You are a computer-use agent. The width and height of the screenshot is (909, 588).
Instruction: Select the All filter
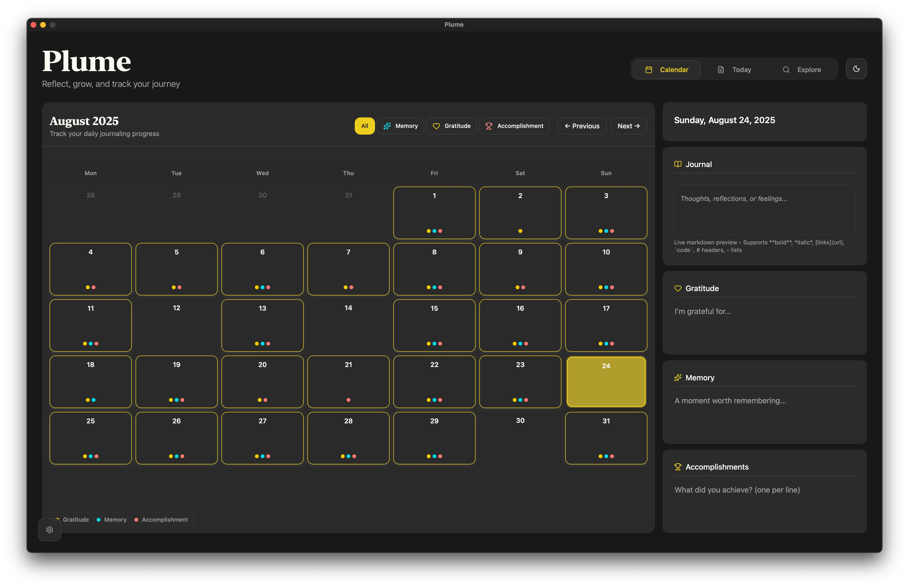[364, 126]
